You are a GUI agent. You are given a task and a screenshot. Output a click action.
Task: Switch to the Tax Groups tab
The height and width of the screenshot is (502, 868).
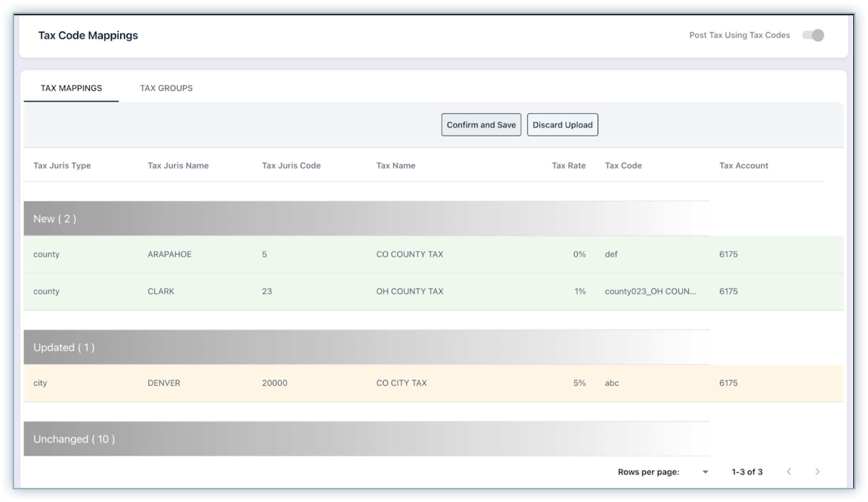point(166,88)
